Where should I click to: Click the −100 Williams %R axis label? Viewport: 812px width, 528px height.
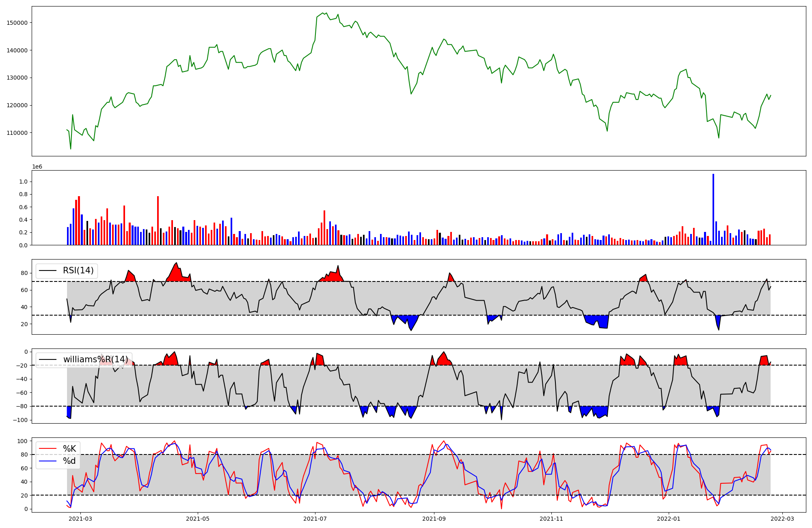tap(20, 420)
